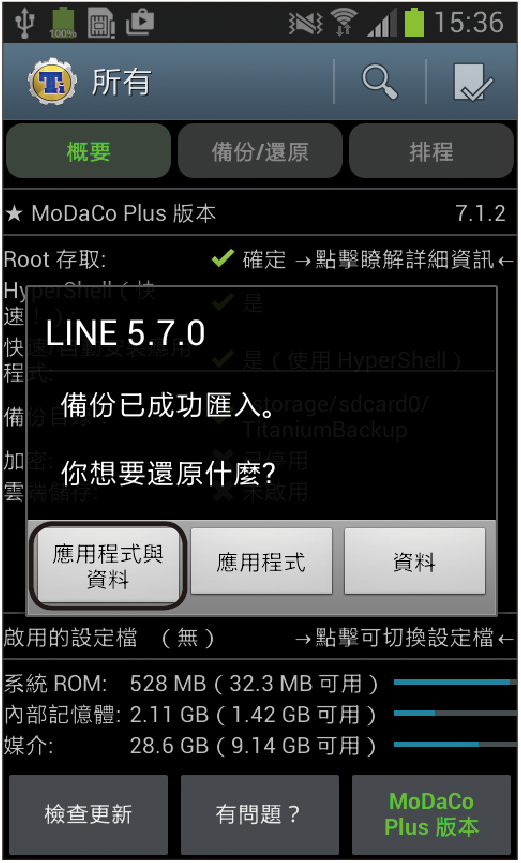This screenshot has width=521, height=863.
Task: Choose 應用程式 only restore button
Action: click(x=261, y=561)
